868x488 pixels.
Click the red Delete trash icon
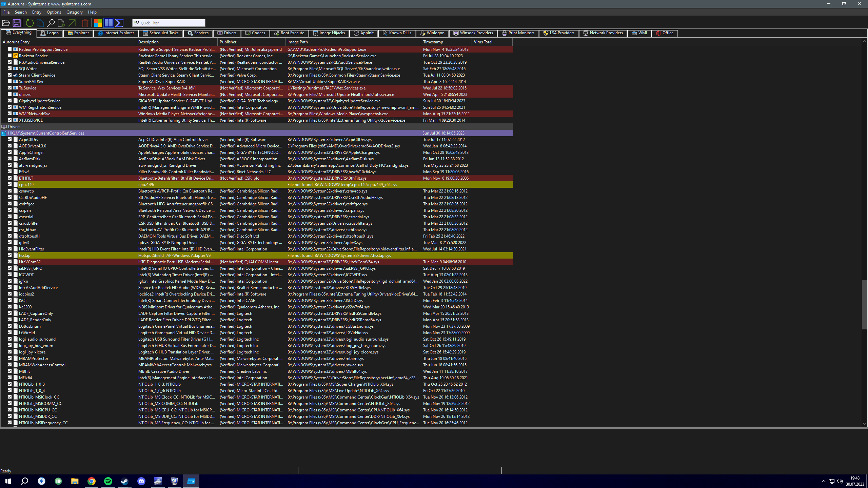point(85,23)
